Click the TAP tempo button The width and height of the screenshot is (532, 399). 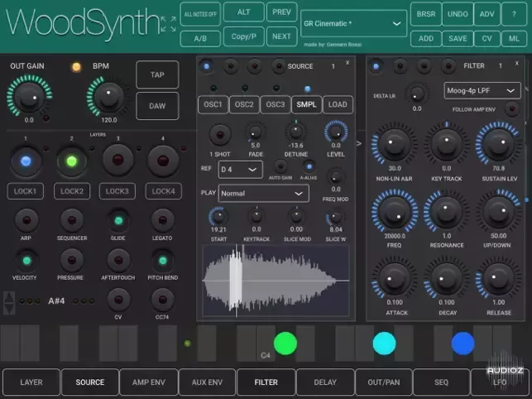click(157, 75)
